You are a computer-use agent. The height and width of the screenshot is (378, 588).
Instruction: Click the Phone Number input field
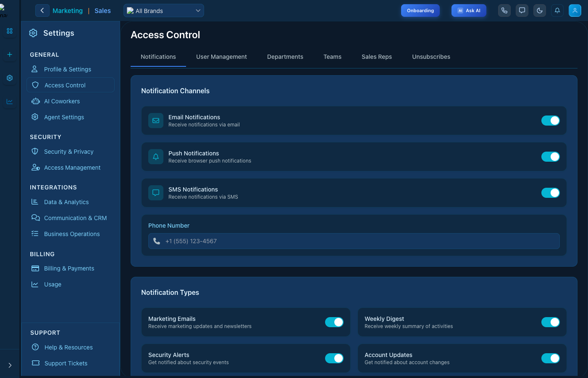(x=354, y=241)
